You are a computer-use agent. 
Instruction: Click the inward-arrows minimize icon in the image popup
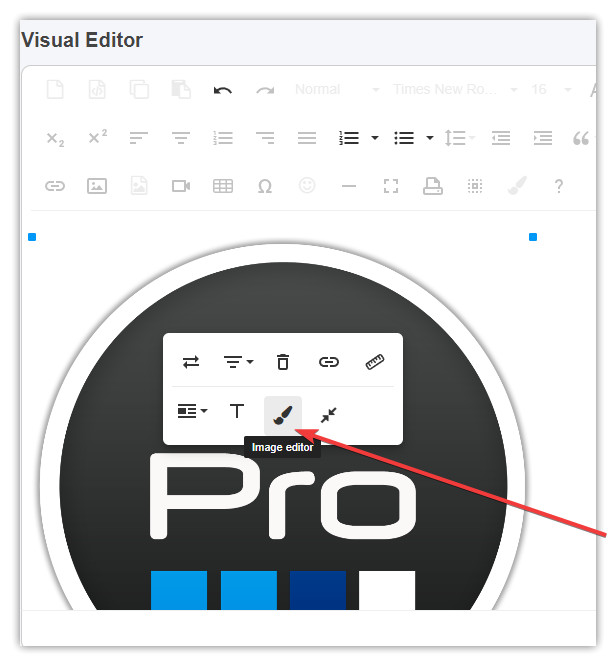[329, 415]
